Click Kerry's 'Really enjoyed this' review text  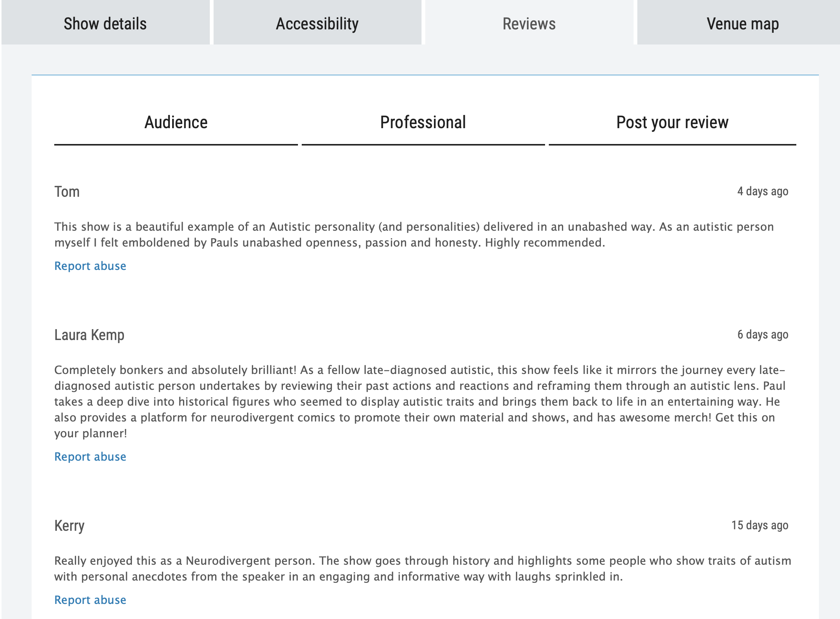coord(423,568)
